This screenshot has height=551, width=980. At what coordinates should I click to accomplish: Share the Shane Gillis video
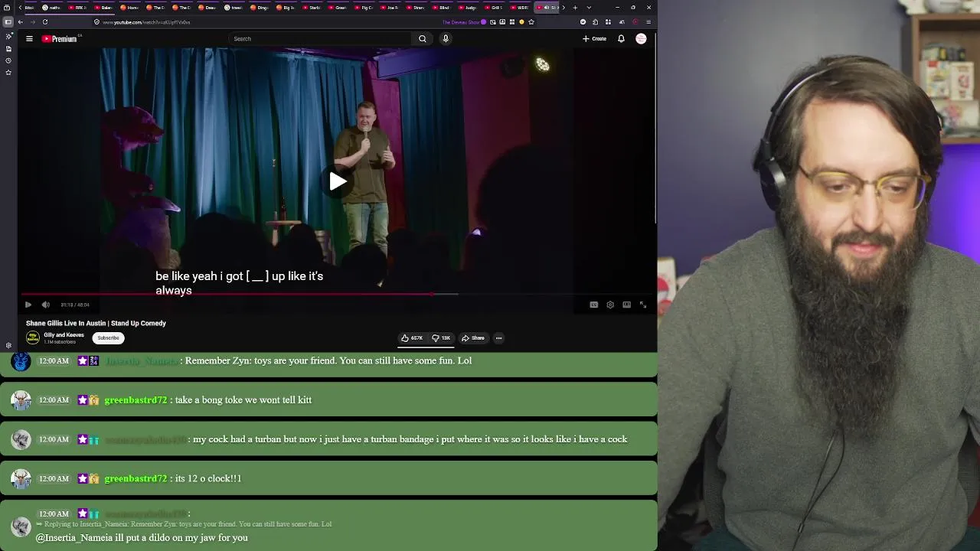tap(473, 337)
